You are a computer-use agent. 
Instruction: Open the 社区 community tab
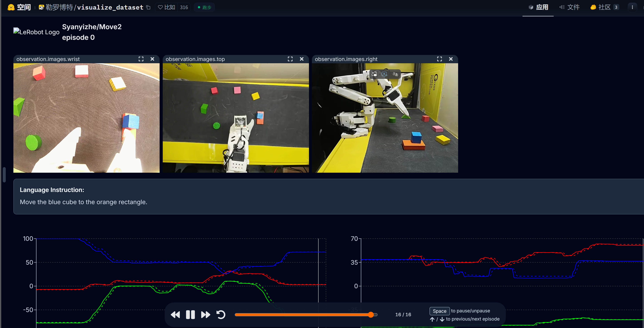[x=604, y=7]
